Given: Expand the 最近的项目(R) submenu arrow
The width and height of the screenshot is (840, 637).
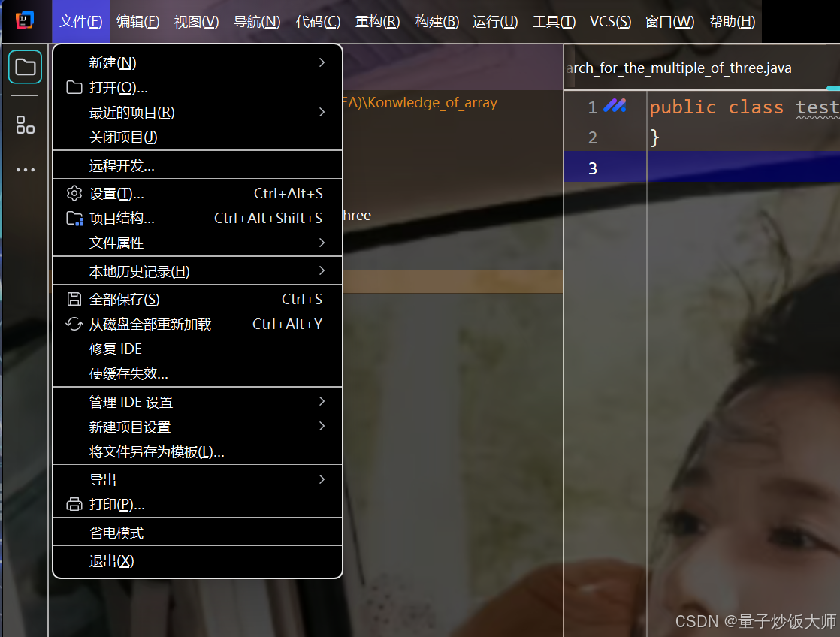Looking at the screenshot, I should (322, 112).
